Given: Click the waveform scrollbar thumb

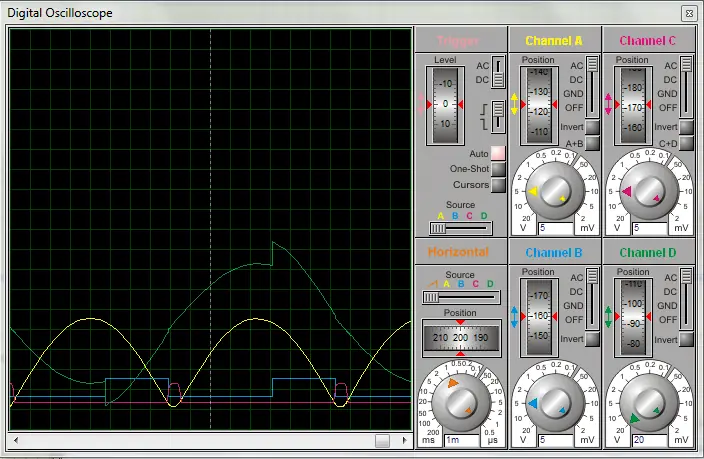Looking at the screenshot, I should pos(382,441).
